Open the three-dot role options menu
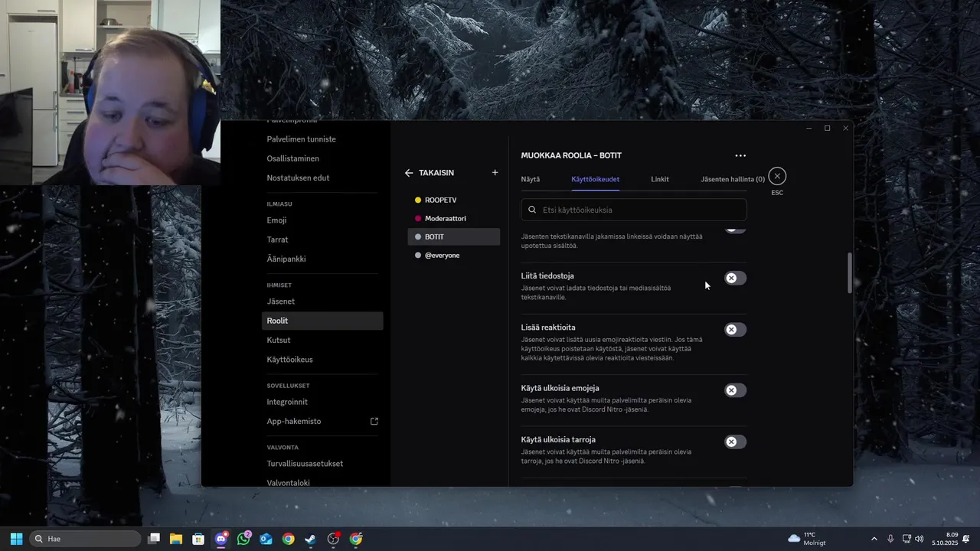Viewport: 980px width, 551px height. pyautogui.click(x=740, y=155)
